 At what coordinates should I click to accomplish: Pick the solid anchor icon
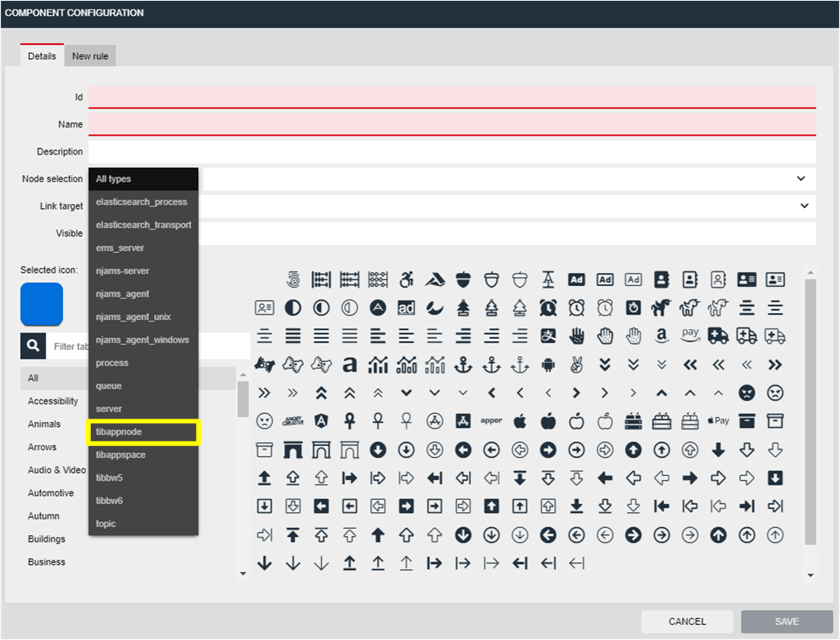(x=463, y=365)
